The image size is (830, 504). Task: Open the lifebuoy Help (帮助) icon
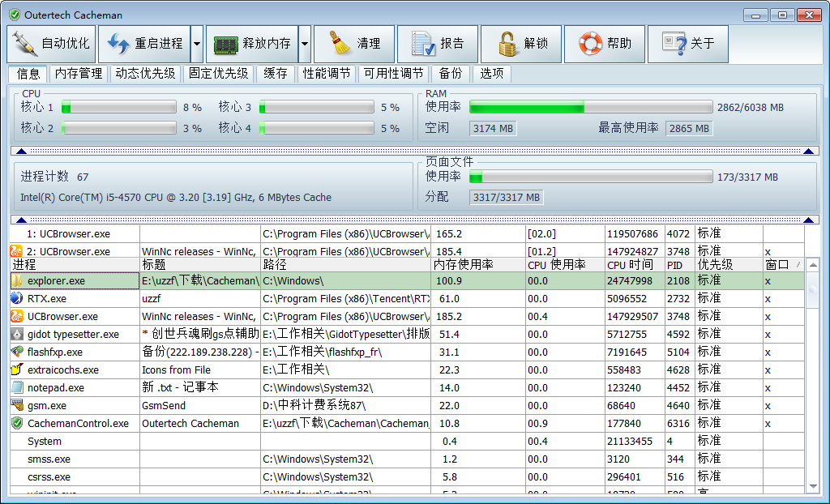tap(590, 44)
